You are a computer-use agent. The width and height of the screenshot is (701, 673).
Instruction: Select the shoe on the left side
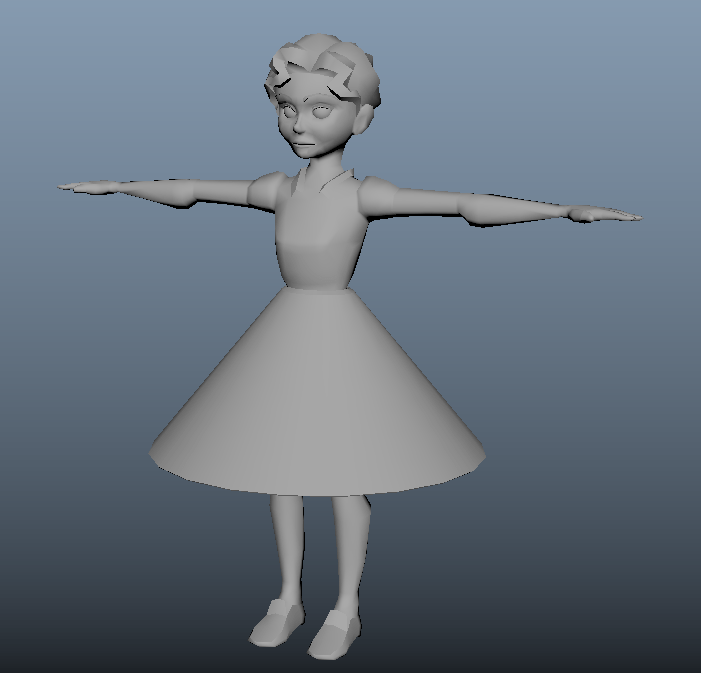pyautogui.click(x=272, y=624)
